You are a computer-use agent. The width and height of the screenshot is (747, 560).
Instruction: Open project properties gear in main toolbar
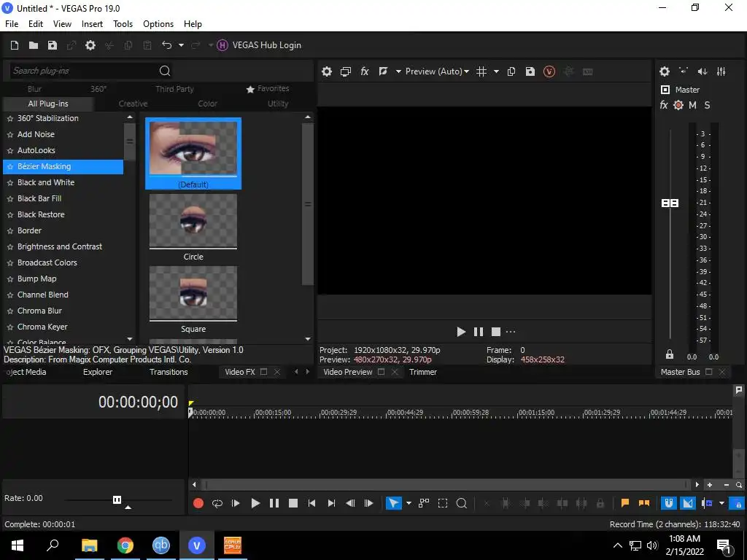pyautogui.click(x=90, y=45)
